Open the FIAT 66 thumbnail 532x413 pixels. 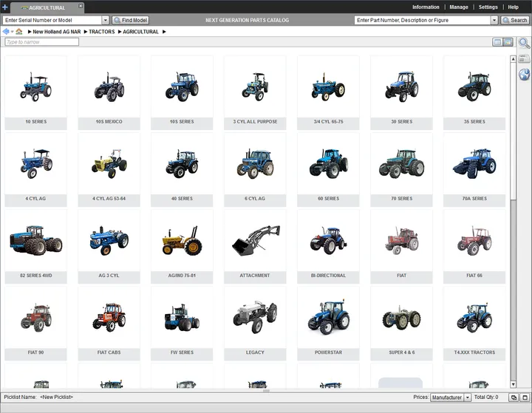pos(474,247)
